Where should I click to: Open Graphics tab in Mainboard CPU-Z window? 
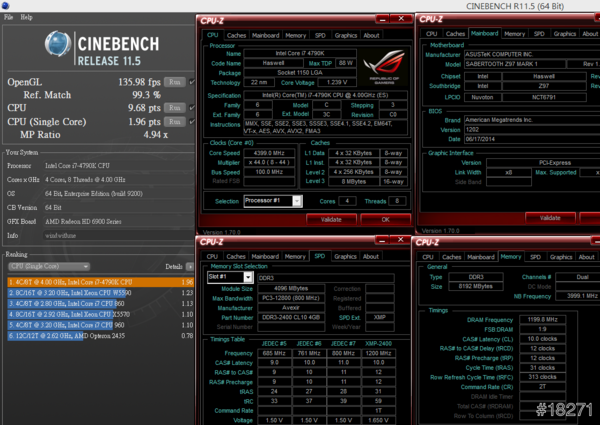565,34
